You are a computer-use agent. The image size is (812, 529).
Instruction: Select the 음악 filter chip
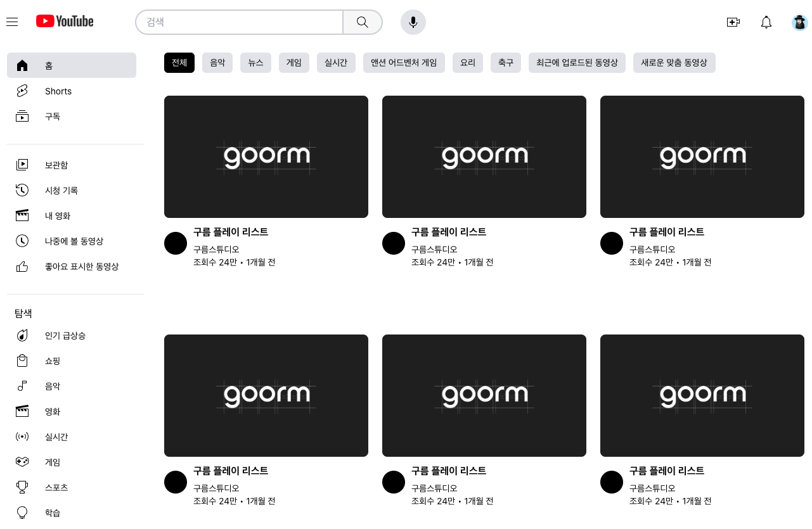click(x=217, y=63)
